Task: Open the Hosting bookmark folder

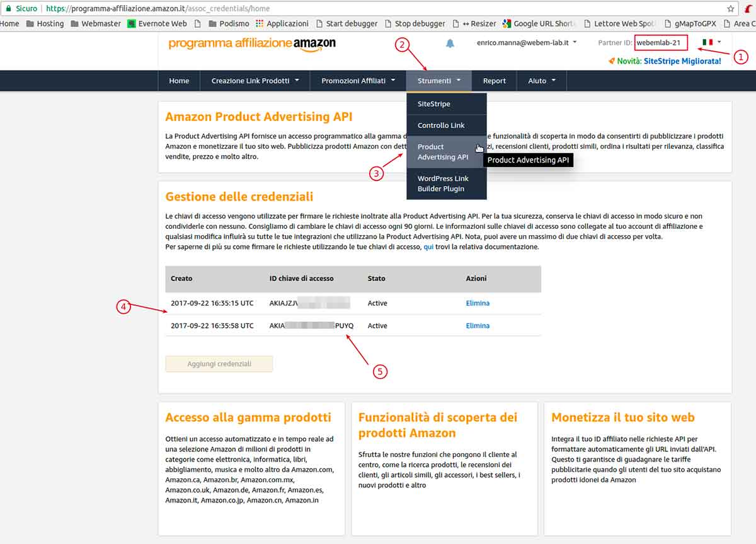Action: 45,23
